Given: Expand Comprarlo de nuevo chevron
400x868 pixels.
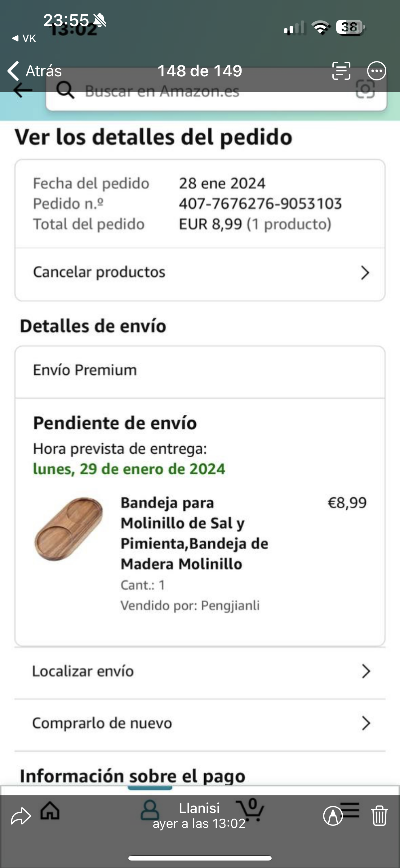Looking at the screenshot, I should pos(366,723).
